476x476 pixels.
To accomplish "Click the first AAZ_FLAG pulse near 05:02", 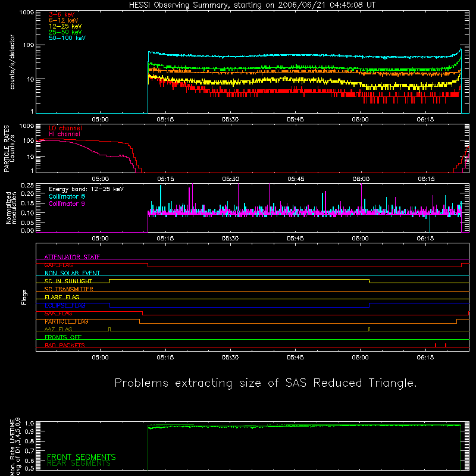I will (x=109, y=330).
